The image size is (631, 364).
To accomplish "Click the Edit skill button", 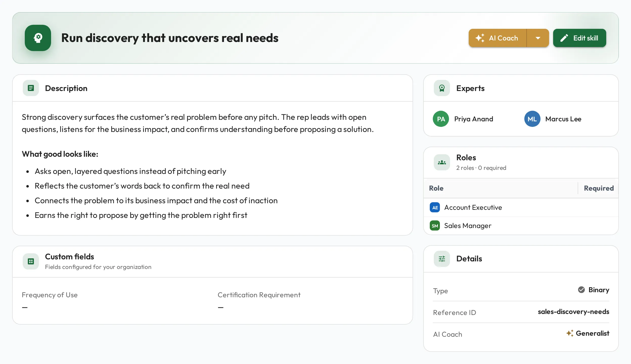I will (x=579, y=38).
